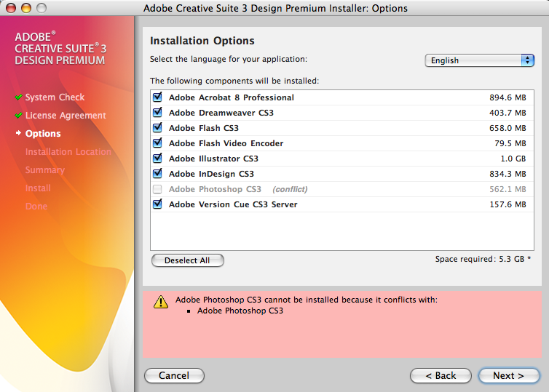
Task: Click the 79.5 MB size value
Action: tap(510, 143)
